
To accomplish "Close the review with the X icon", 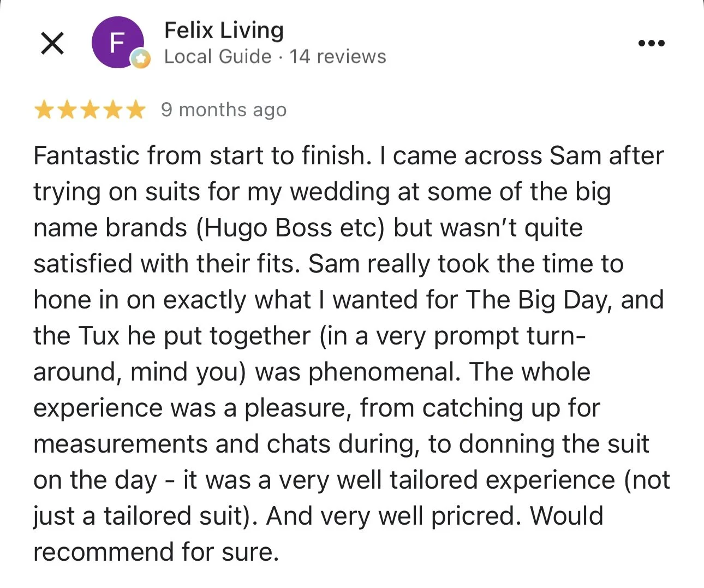I will (x=52, y=43).
